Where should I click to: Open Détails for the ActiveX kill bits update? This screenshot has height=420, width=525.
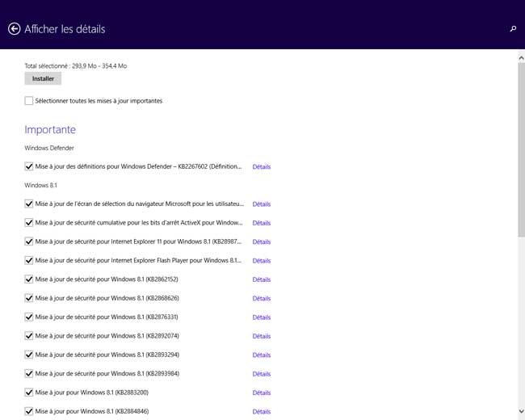(262, 223)
